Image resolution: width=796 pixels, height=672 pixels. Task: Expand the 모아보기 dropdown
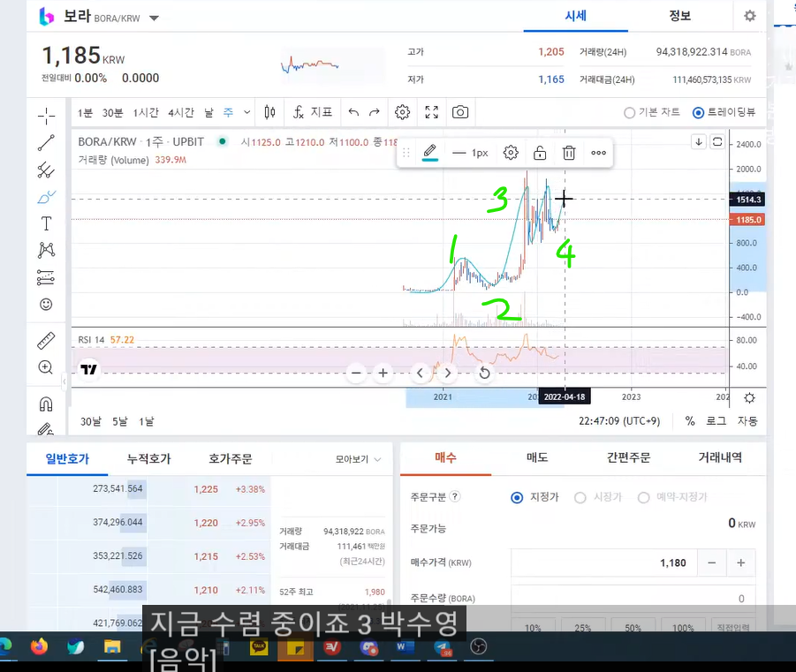[x=359, y=459]
